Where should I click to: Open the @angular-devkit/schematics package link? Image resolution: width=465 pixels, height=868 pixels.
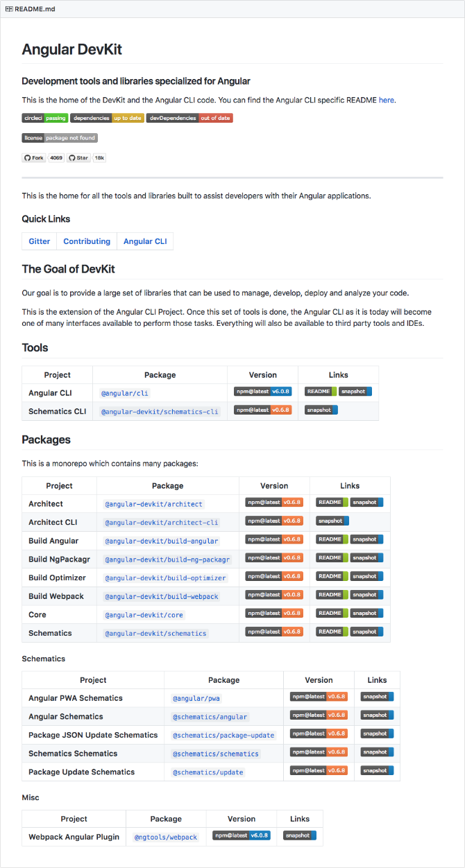coord(156,633)
